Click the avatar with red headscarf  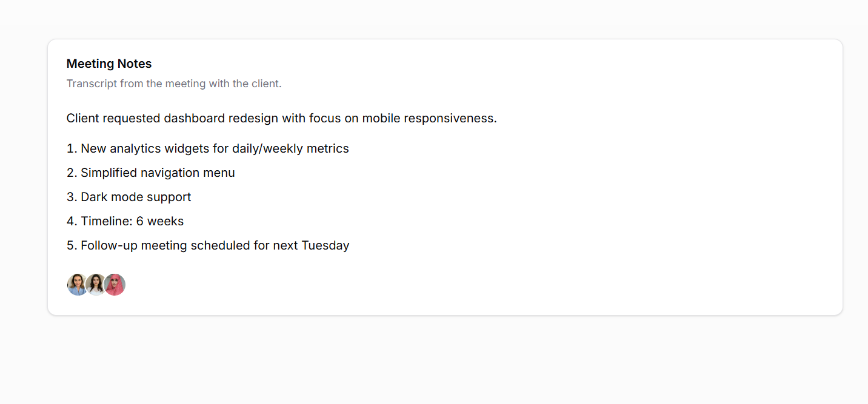(115, 285)
